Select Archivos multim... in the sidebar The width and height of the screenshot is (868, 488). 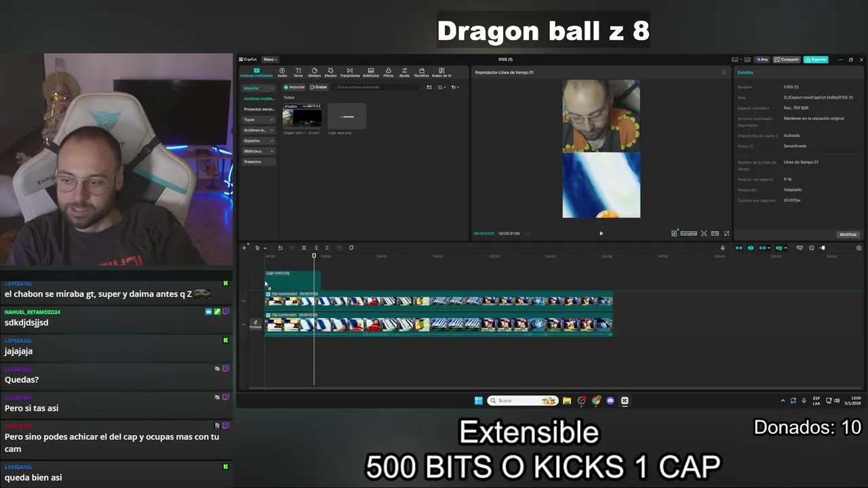pyautogui.click(x=258, y=98)
